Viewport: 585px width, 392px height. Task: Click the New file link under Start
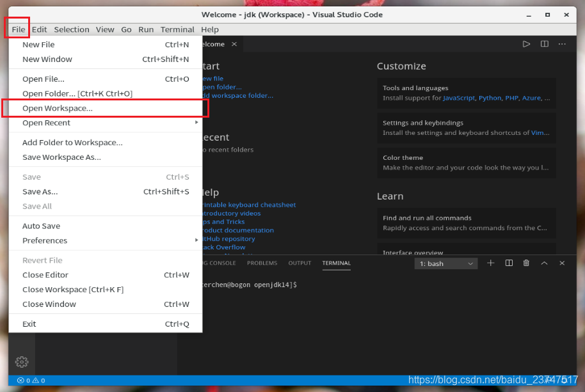pos(213,78)
